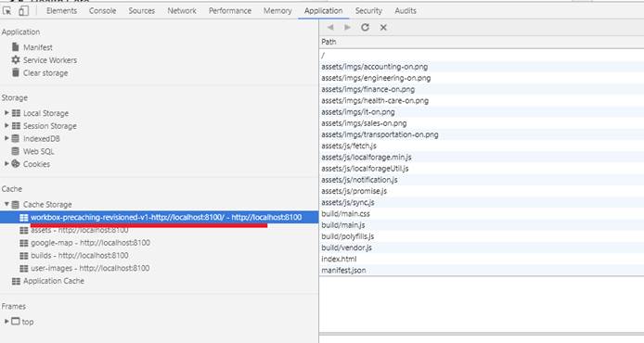Select Cookies icon
Viewport: 644px width, 343px height.
(x=16, y=164)
